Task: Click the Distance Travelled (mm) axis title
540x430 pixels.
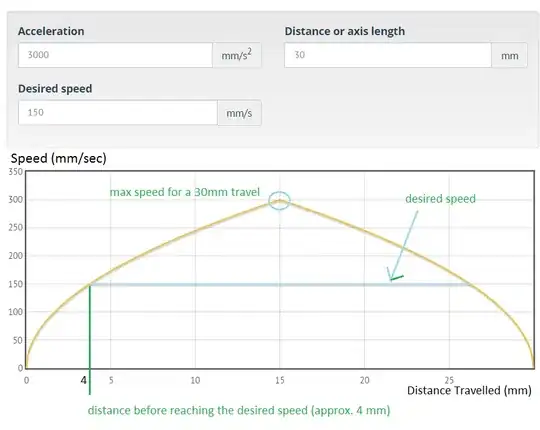Action: (469, 390)
